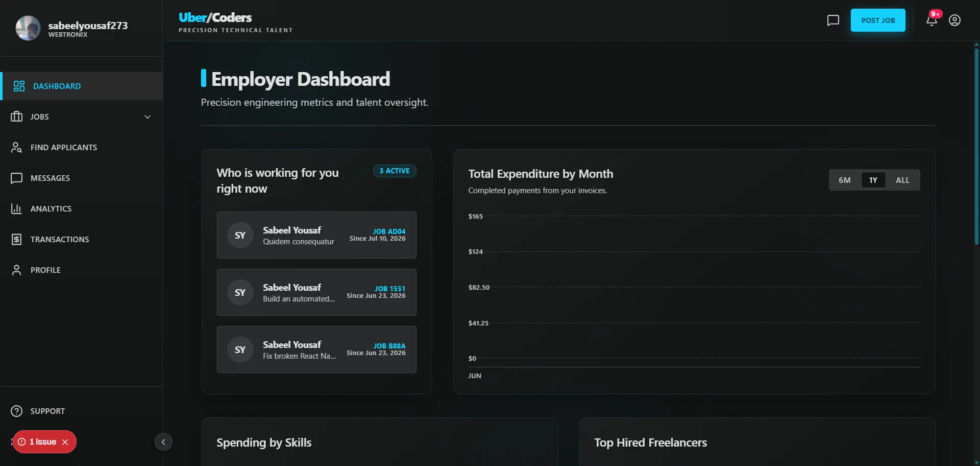980x466 pixels.
Task: Click the Messages chat bubble sidebar icon
Action: click(17, 178)
